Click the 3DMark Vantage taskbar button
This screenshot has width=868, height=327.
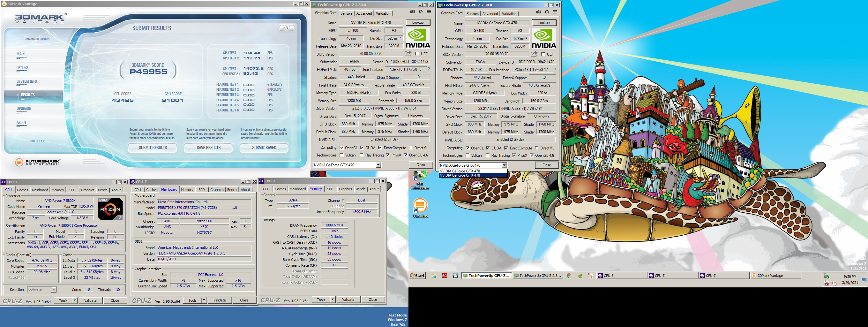[x=776, y=275]
